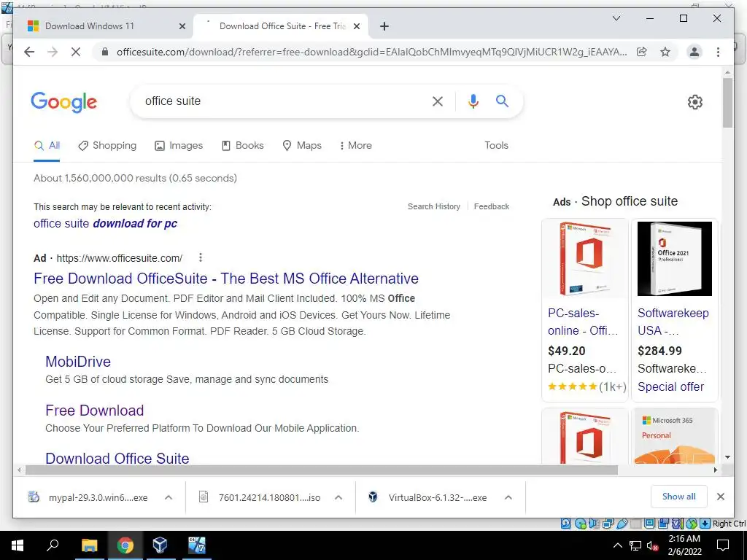Image resolution: width=747 pixels, height=560 pixels.
Task: Select the Shopping search tab
Action: pyautogui.click(x=107, y=146)
